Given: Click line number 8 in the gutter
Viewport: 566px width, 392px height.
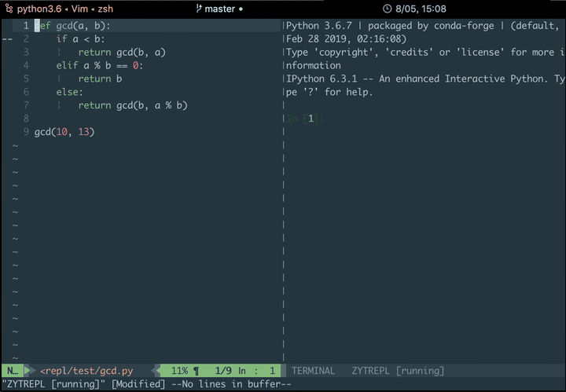Looking at the screenshot, I should click(x=26, y=119).
